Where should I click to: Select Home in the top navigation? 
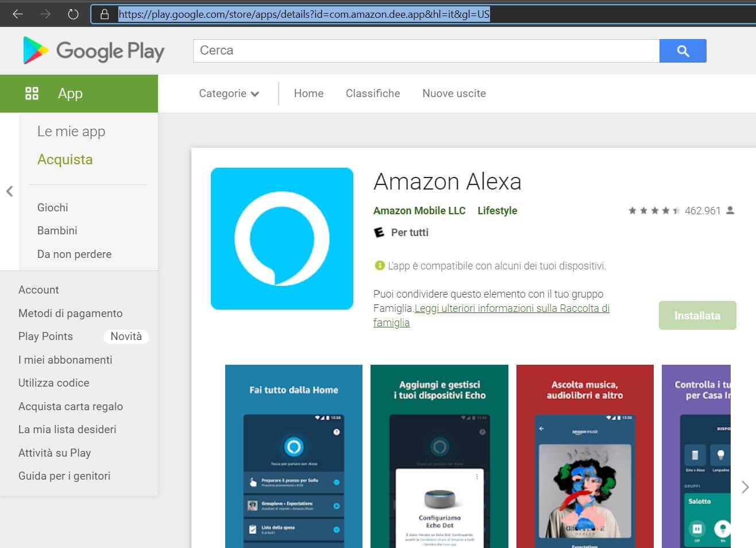(x=308, y=94)
